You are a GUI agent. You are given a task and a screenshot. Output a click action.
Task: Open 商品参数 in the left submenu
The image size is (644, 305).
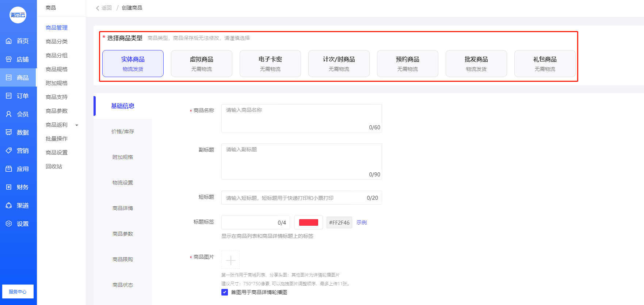click(57, 111)
